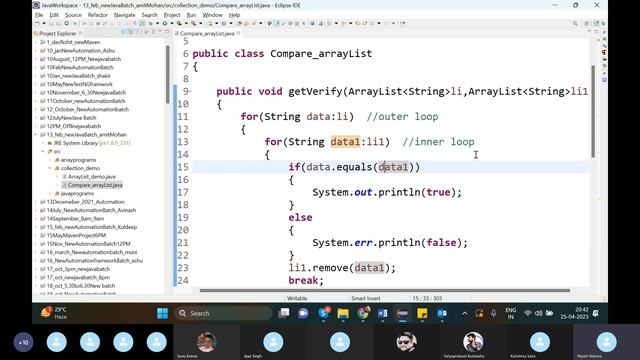The image size is (640, 360).
Task: Collapse the src folder node
Action: pos(43,151)
